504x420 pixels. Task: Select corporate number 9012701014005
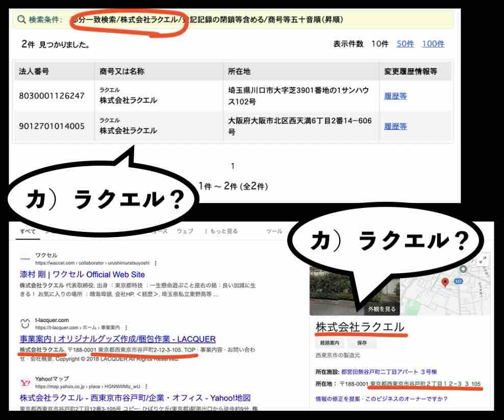coord(52,126)
